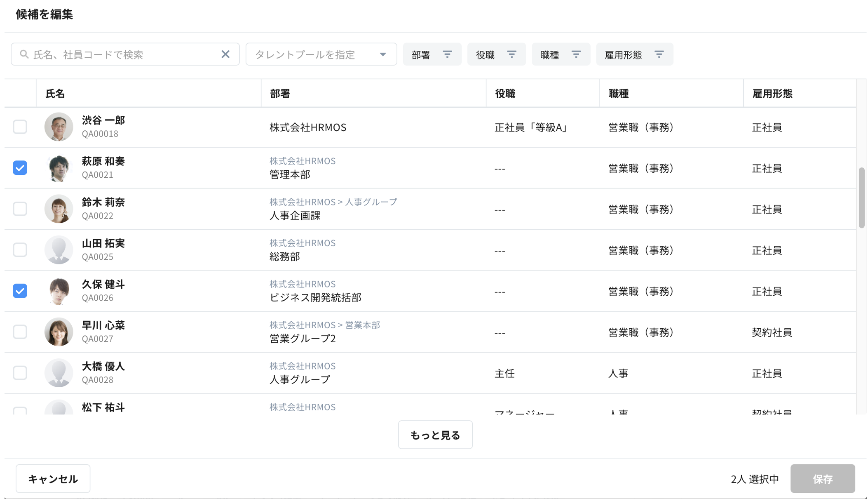Click 早川 心菜's avatar image
868x499 pixels.
click(x=59, y=332)
